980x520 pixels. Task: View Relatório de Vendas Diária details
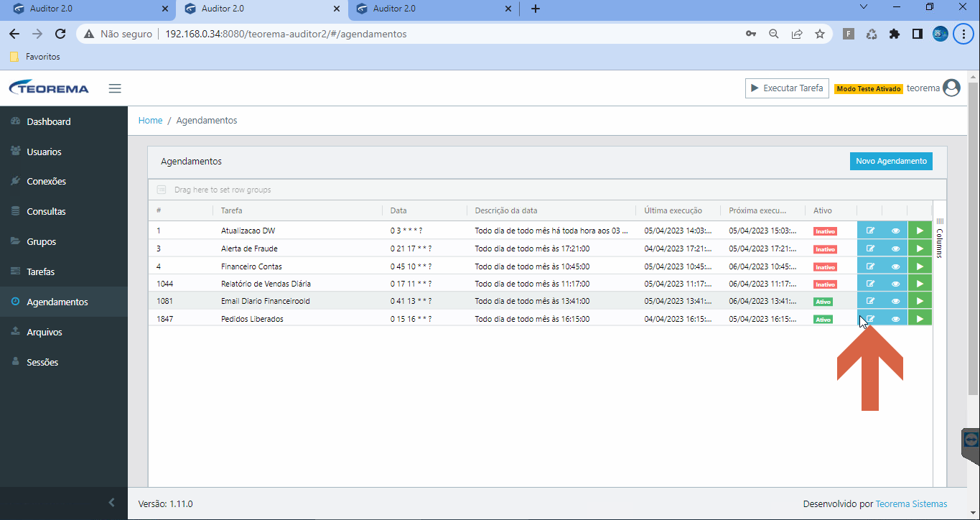(x=895, y=284)
